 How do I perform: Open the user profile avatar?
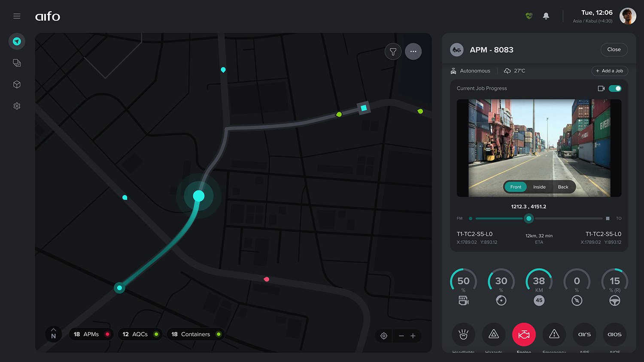[628, 16]
